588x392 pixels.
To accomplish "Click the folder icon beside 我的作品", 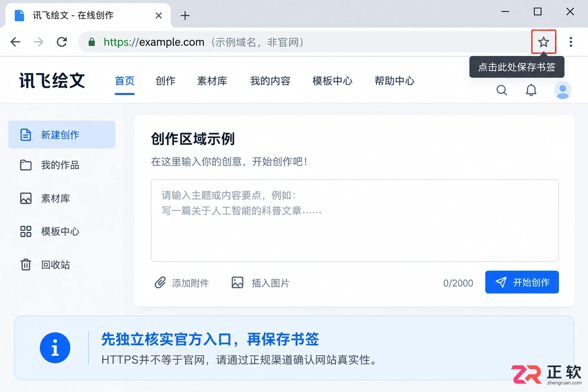I will point(26,165).
